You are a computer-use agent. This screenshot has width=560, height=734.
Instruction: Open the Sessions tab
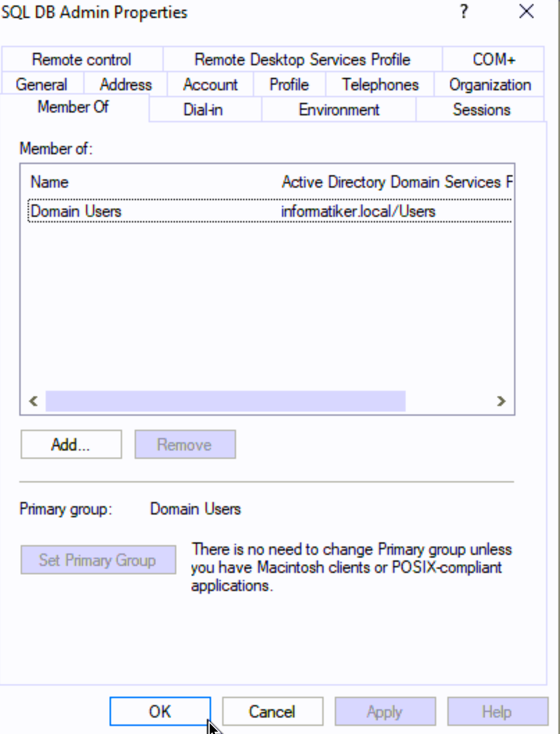coord(481,109)
